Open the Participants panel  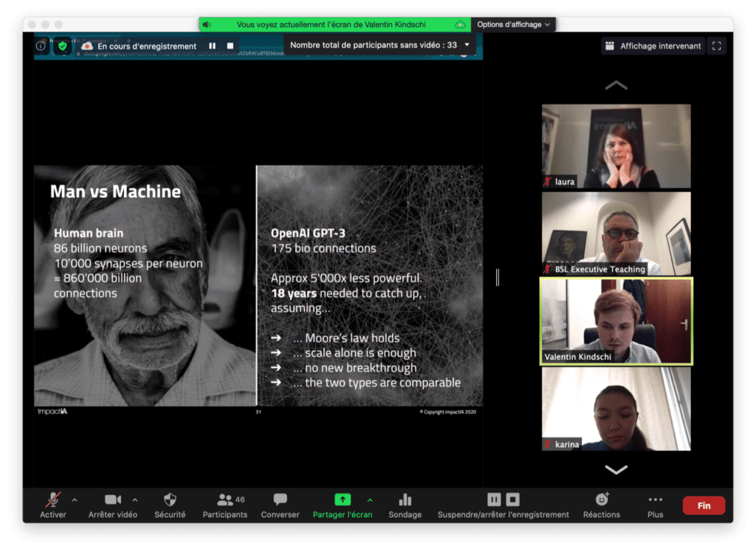(225, 500)
